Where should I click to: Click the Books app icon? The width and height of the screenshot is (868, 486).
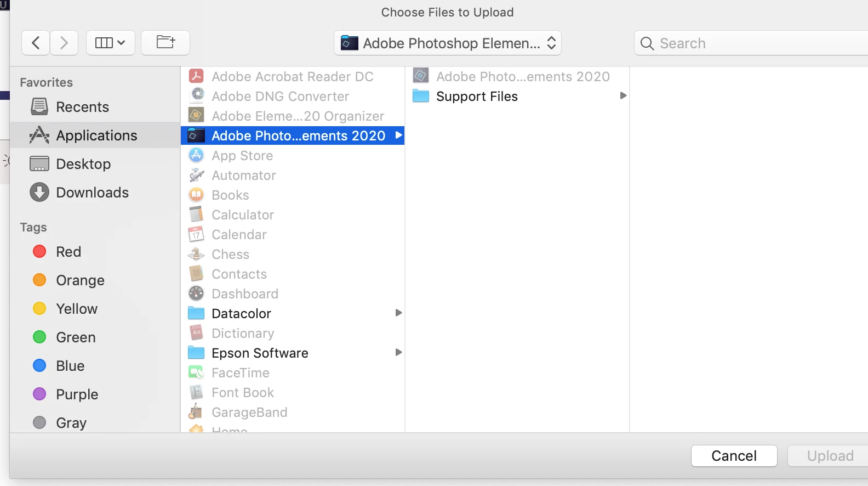click(196, 194)
